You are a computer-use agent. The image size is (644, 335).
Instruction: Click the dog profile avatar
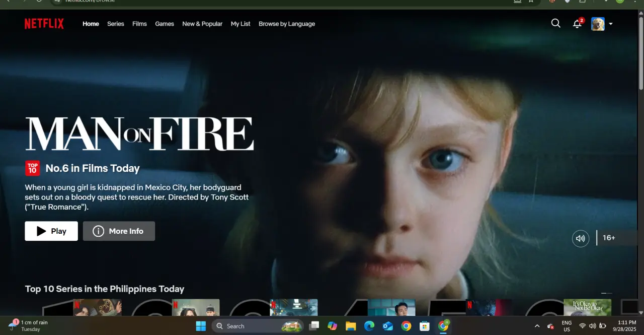click(x=598, y=24)
